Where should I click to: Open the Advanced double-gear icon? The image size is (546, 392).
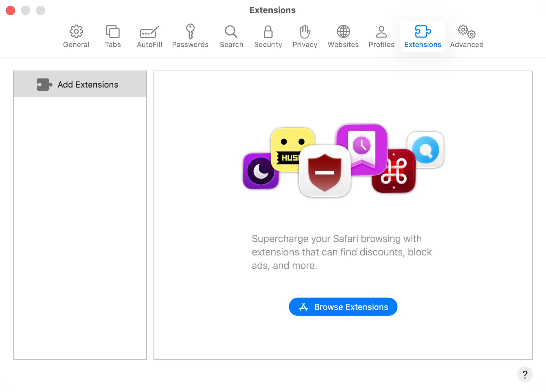[x=467, y=32]
